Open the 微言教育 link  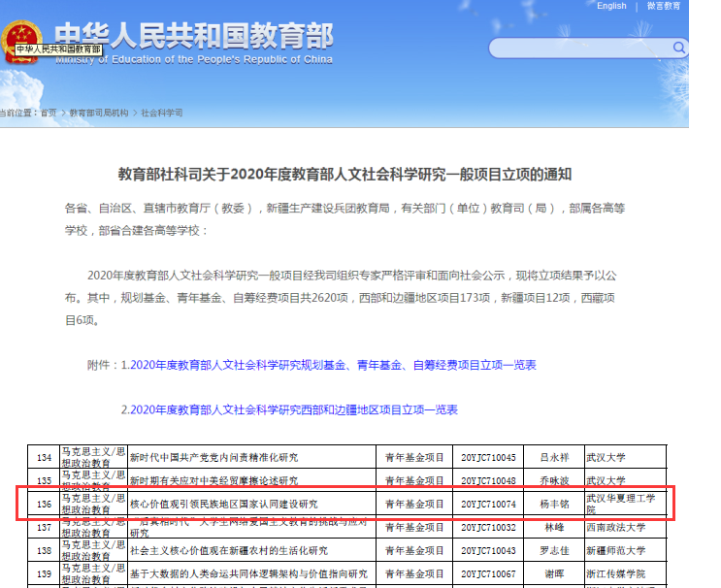(665, 6)
